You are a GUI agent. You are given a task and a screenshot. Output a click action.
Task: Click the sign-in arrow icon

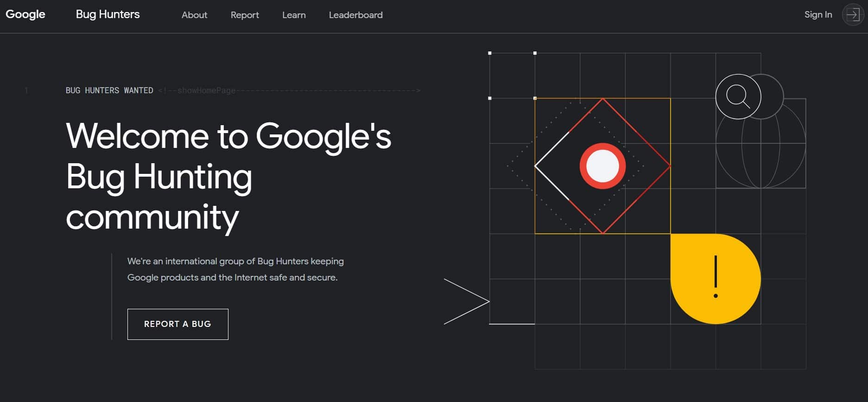(x=853, y=15)
